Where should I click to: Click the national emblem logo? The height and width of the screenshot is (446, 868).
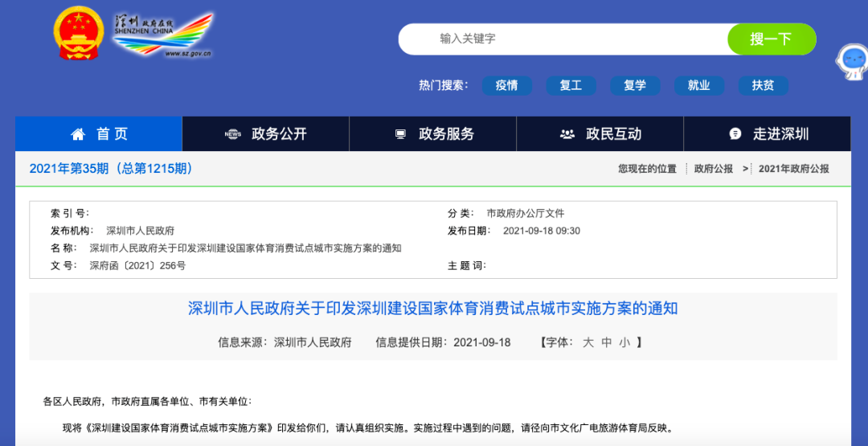[80, 35]
